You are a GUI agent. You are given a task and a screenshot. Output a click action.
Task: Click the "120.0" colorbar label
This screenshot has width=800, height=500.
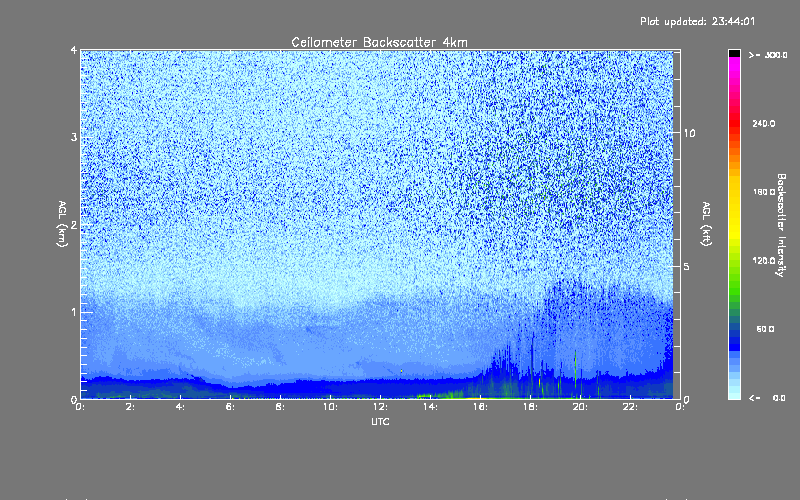point(764,261)
